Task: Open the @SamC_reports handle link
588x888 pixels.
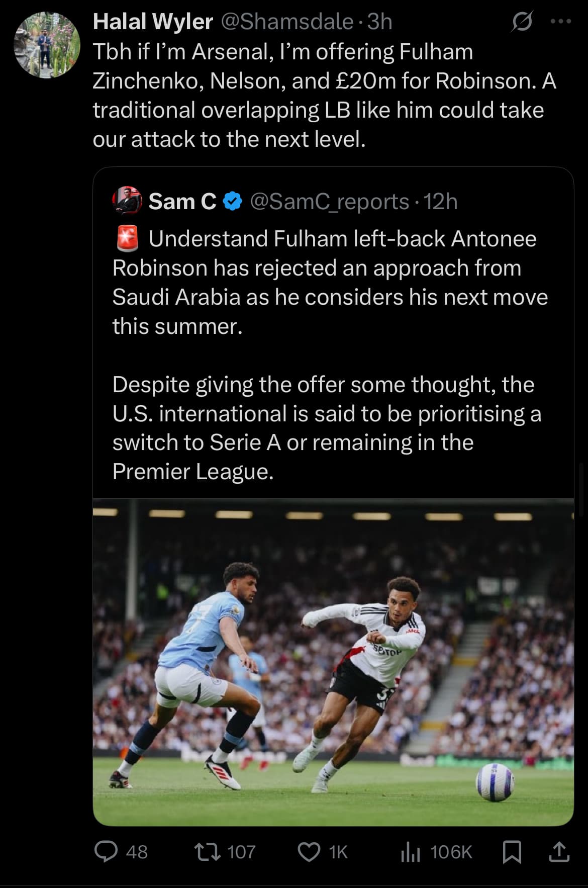Action: [x=329, y=202]
